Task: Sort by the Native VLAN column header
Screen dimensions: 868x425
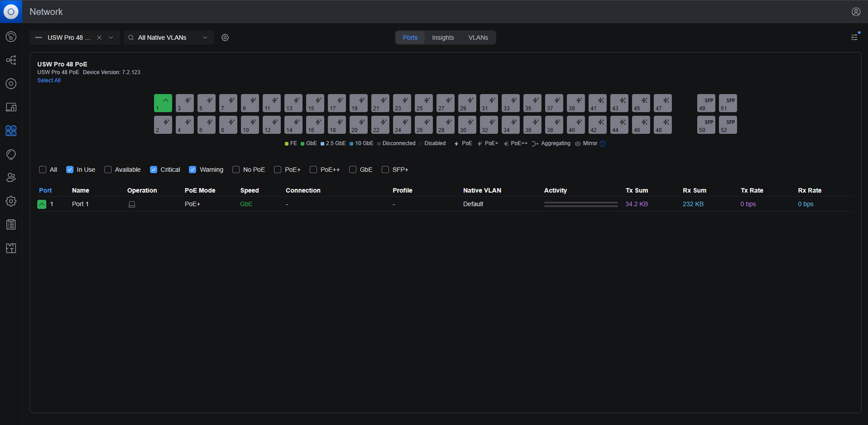Action: pos(482,191)
